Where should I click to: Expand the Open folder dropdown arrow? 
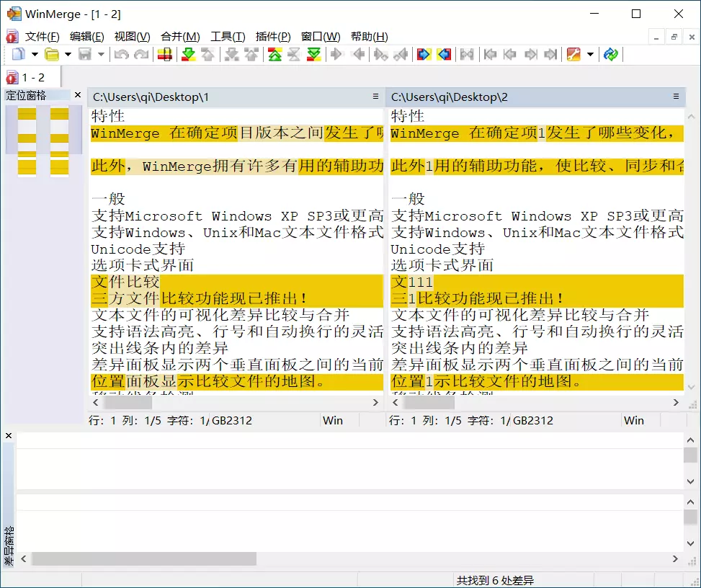click(x=68, y=54)
